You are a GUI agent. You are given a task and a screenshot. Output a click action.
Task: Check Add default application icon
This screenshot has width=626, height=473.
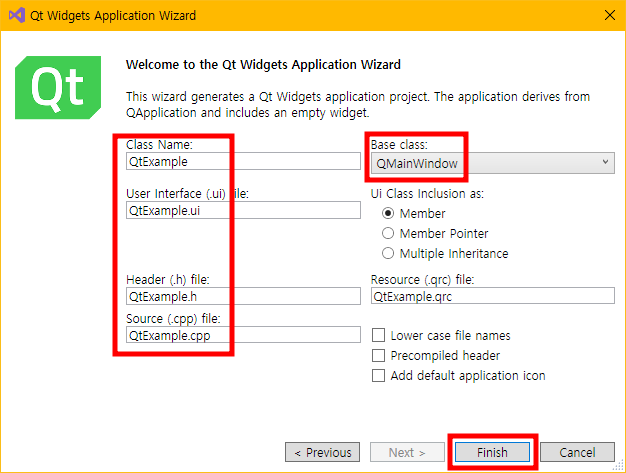coord(378,376)
